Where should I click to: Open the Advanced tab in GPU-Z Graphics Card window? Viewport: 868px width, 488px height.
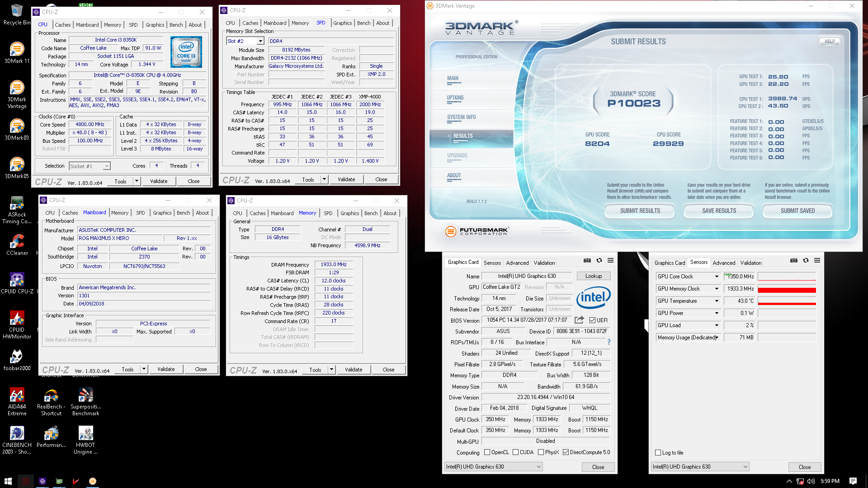tap(517, 263)
